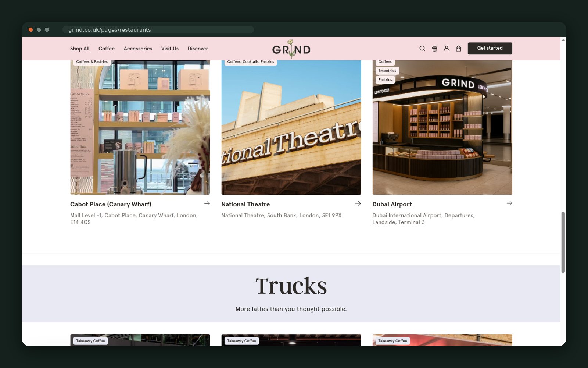Image resolution: width=588 pixels, height=368 pixels.
Task: Click the Grind logo
Action: 291,49
